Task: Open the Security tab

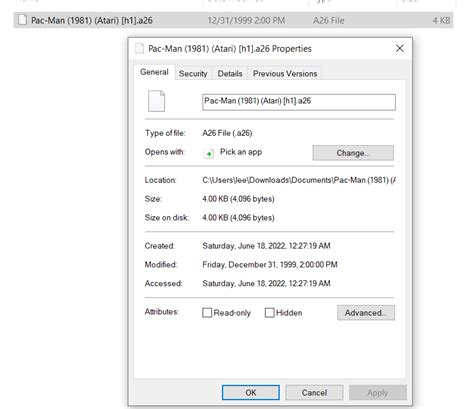Action: coord(193,74)
